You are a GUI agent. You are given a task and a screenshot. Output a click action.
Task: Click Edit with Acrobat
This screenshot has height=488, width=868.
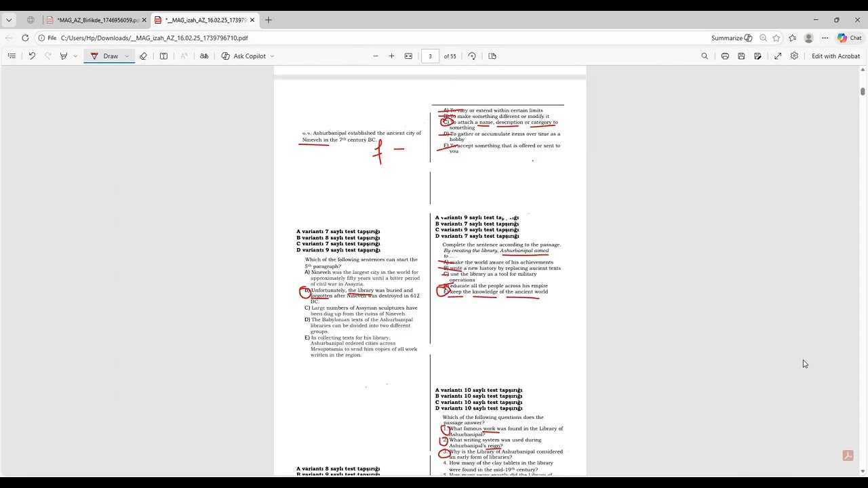click(835, 56)
